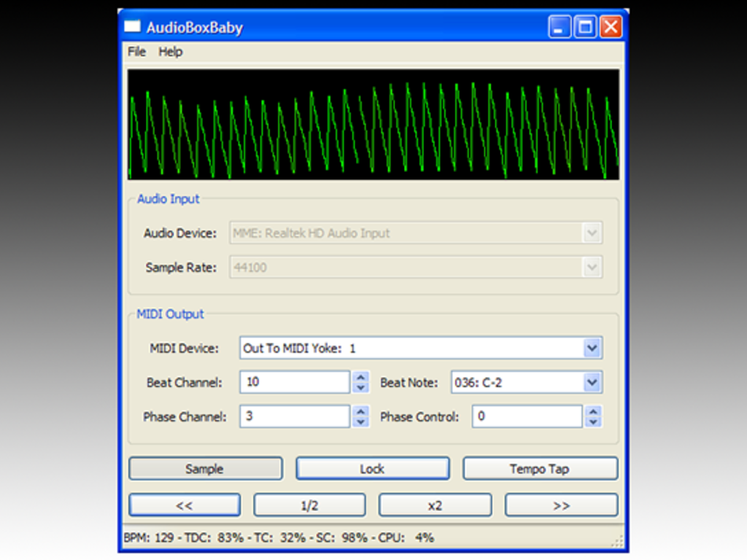Double the tempo with the x2 button

pos(435,505)
